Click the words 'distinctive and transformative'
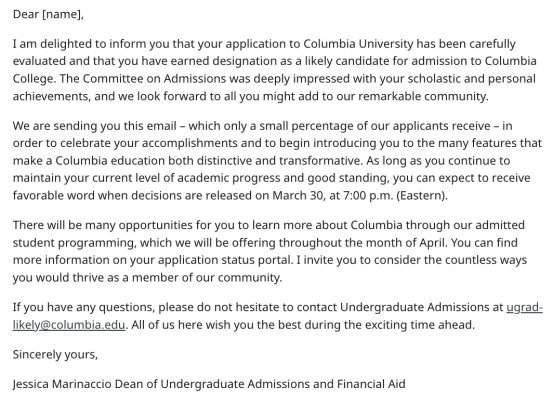Image resolution: width=554 pixels, height=402 pixels. click(279, 160)
